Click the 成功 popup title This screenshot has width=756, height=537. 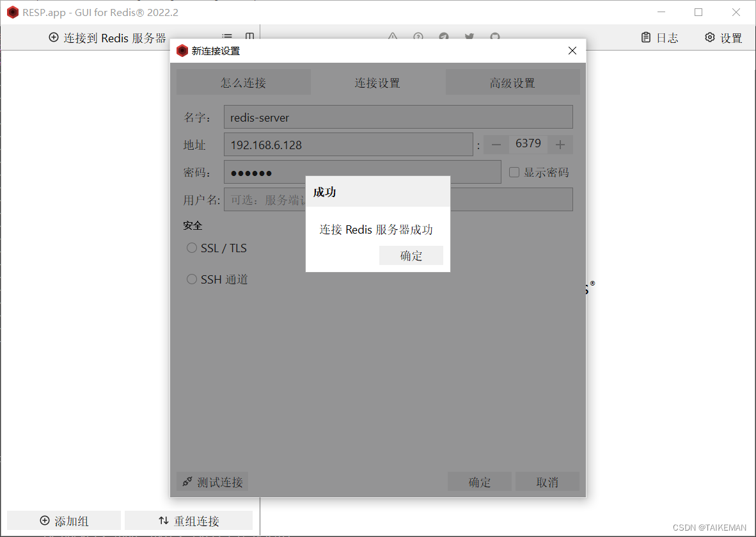click(x=324, y=192)
